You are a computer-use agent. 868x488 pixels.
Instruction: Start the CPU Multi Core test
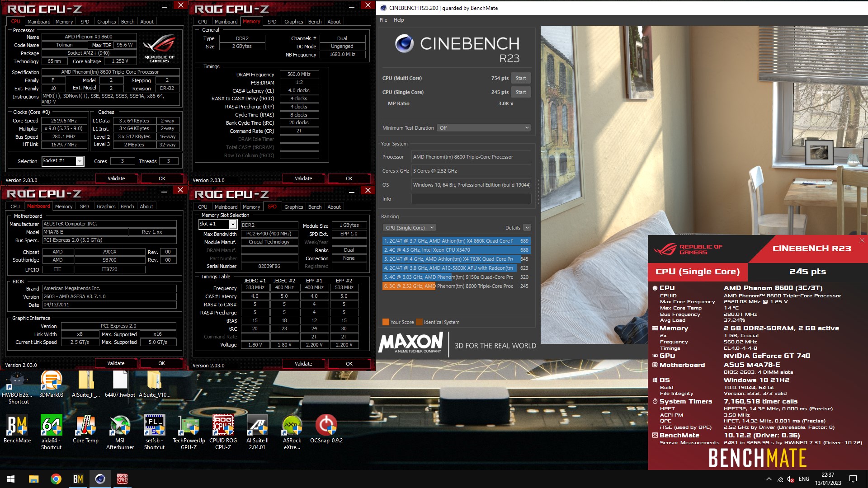(x=521, y=78)
